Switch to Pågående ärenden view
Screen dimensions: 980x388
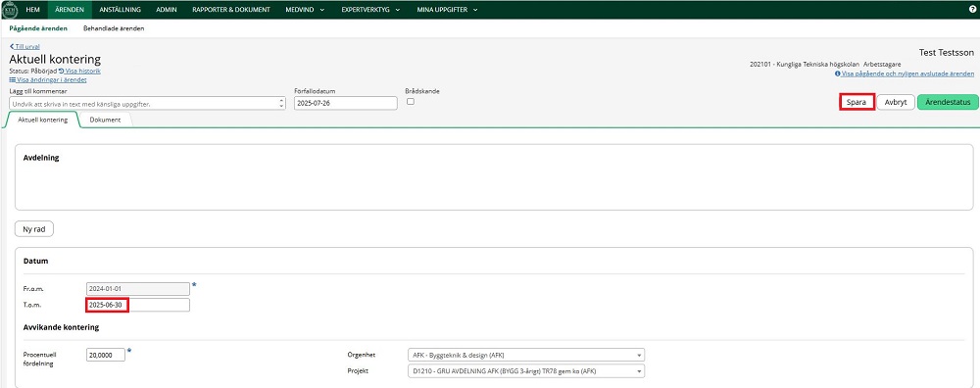coord(38,28)
